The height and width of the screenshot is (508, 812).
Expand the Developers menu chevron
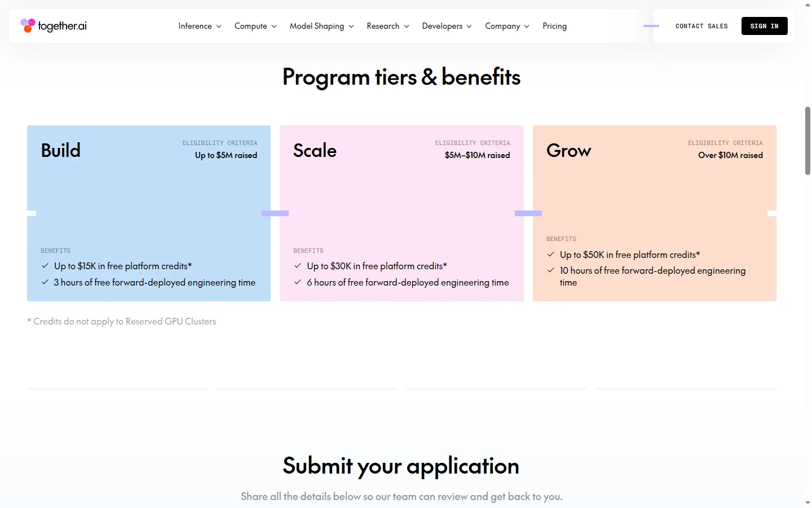(x=469, y=27)
